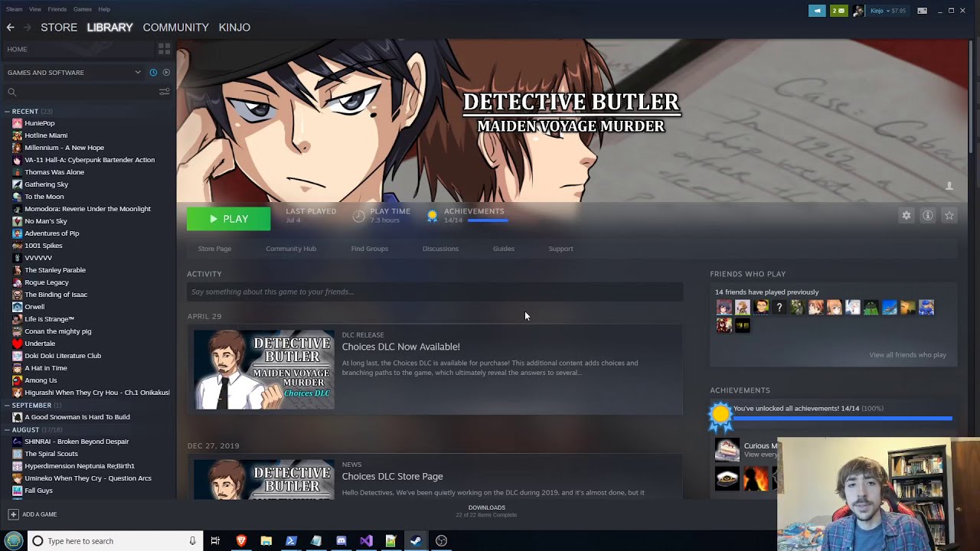Click the play time clock icon
The image size is (980, 551).
[358, 217]
